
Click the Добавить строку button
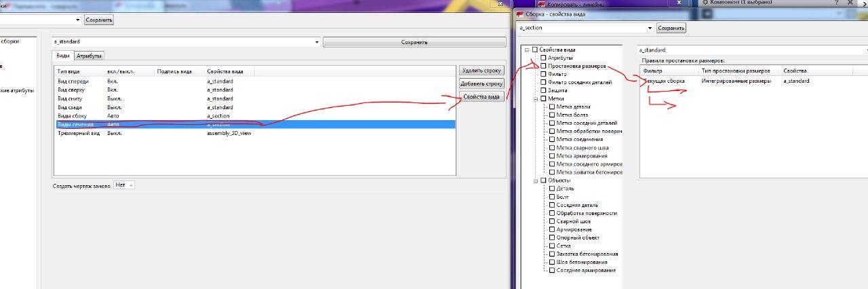tap(481, 83)
